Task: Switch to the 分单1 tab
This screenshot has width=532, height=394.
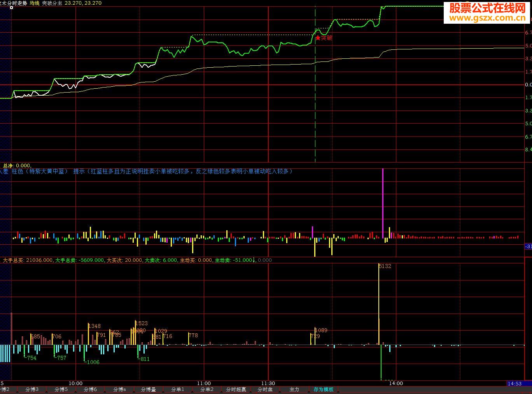Action: (178, 389)
